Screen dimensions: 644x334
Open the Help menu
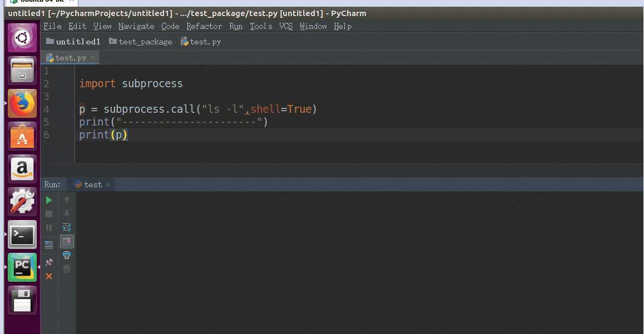pos(343,26)
